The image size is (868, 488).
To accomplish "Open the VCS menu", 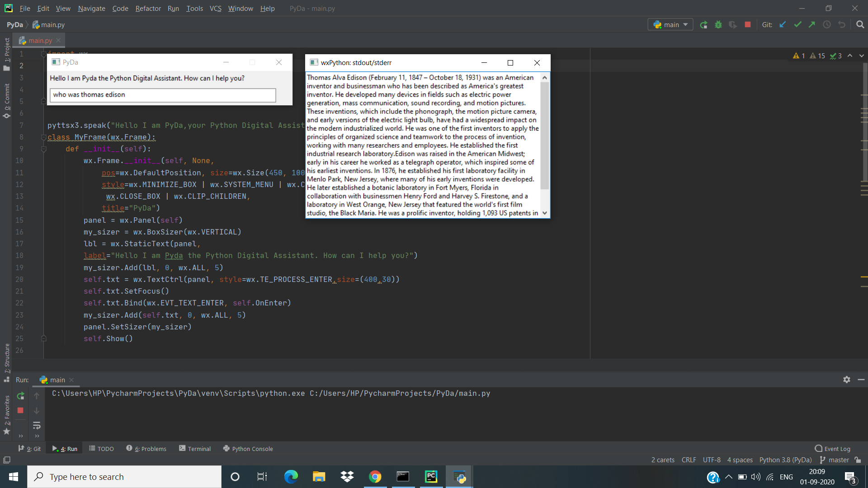I will coord(215,9).
